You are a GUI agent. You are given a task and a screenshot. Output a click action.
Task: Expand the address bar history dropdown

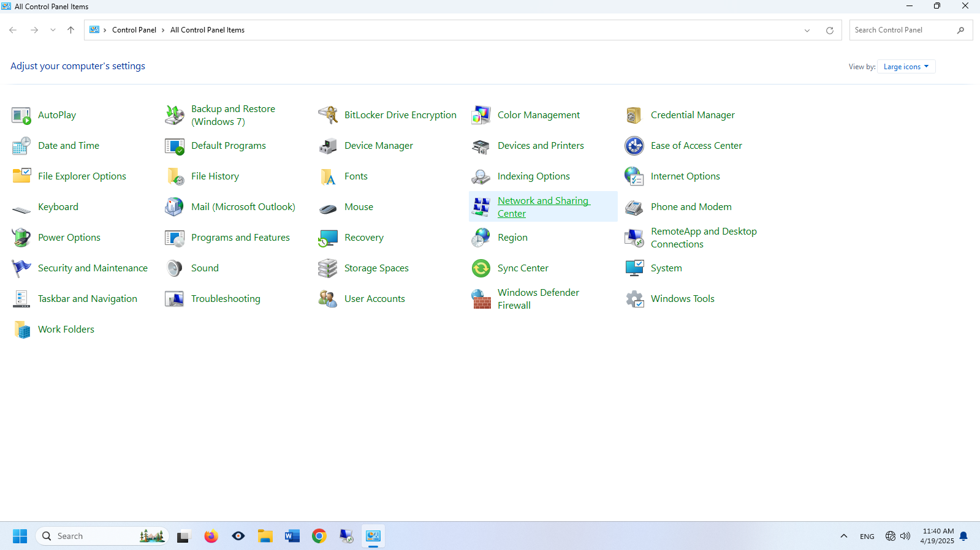(807, 30)
